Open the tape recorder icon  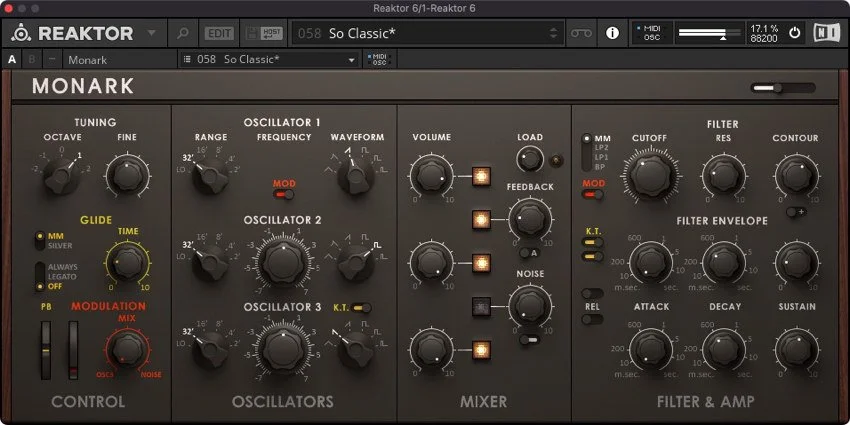tap(581, 33)
